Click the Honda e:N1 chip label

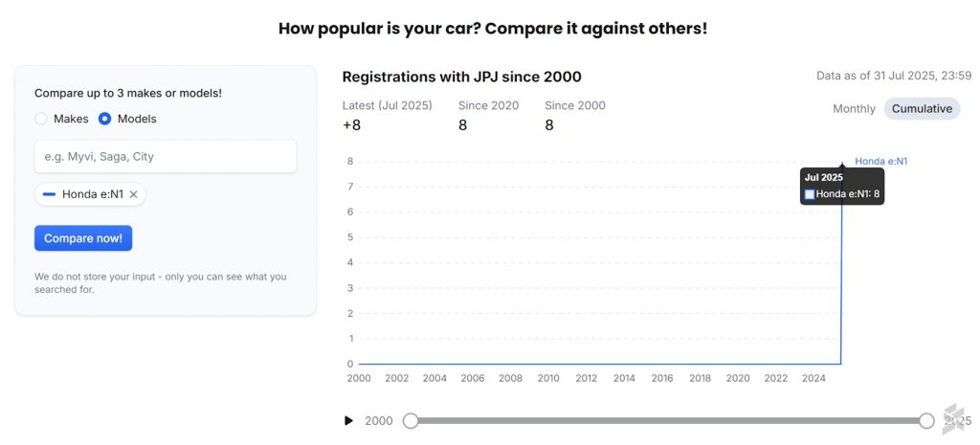point(93,194)
